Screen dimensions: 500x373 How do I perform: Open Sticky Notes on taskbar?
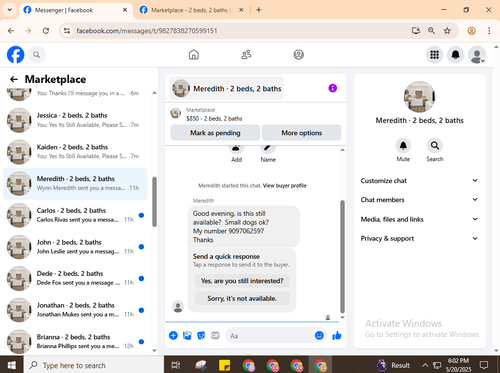click(x=224, y=365)
